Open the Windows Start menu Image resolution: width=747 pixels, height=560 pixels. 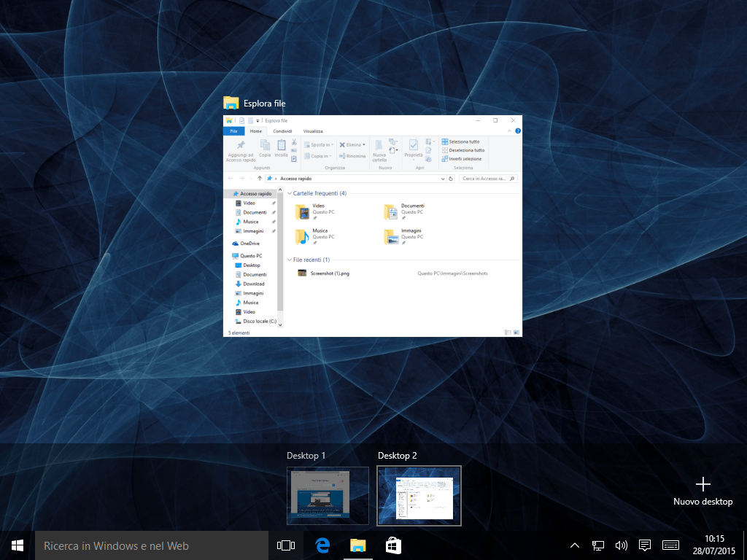(x=18, y=545)
